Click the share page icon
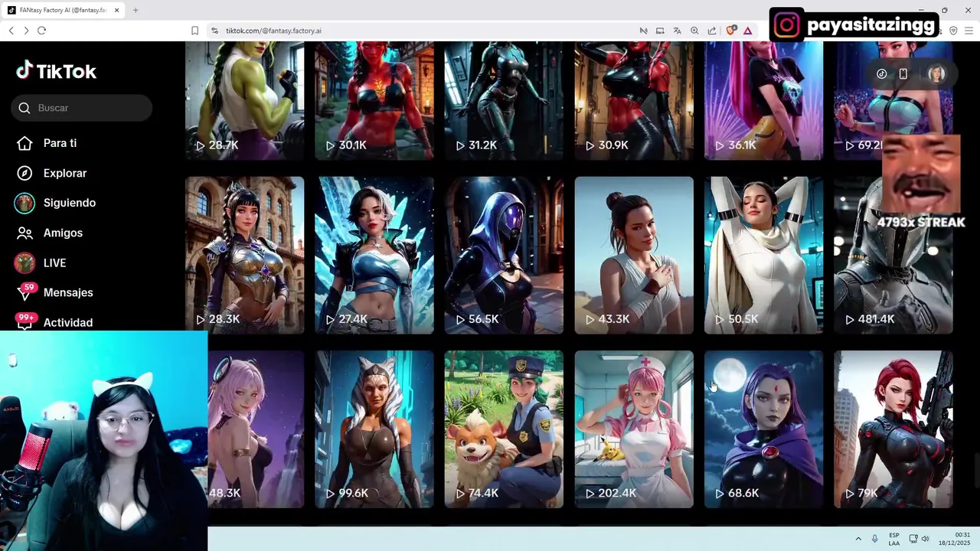 (712, 31)
